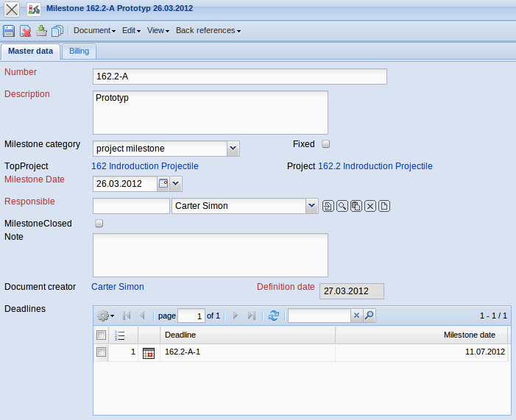Viewport: 516px width, 420px height.
Task: Open the Responsible person dropdown list
Action: (312, 206)
